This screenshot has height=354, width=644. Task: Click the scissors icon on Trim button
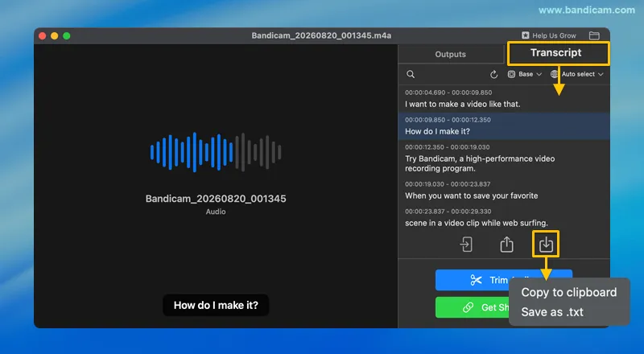point(476,280)
